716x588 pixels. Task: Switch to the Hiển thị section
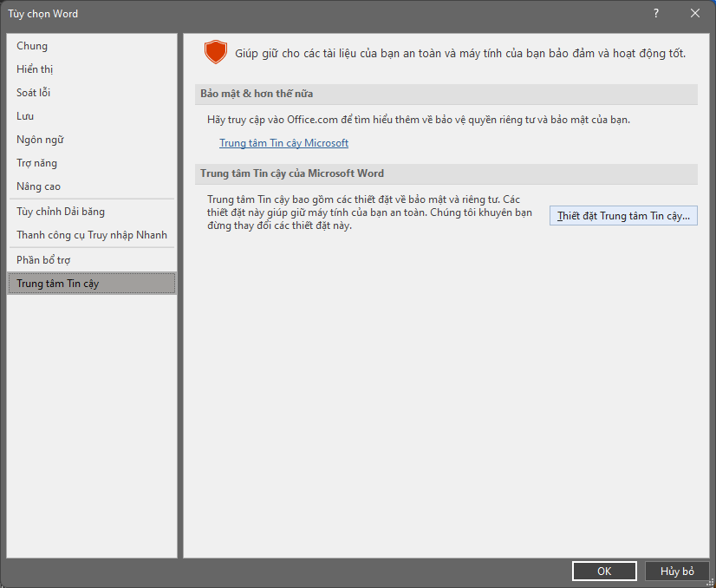click(35, 69)
